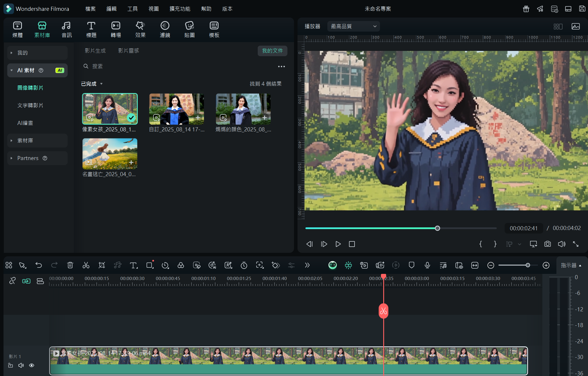The width and height of the screenshot is (588, 376).
Task: Expand the 我的 section
Action: click(x=37, y=53)
